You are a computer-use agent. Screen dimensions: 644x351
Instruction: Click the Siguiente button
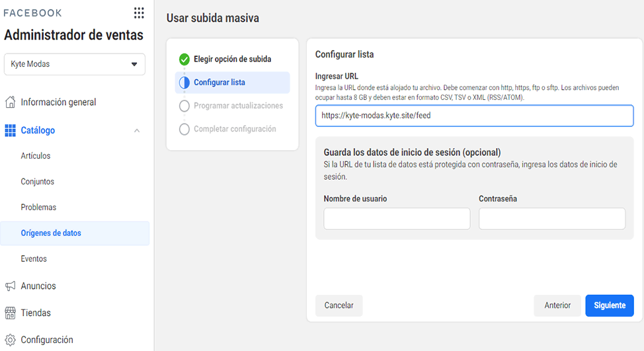[x=610, y=305]
